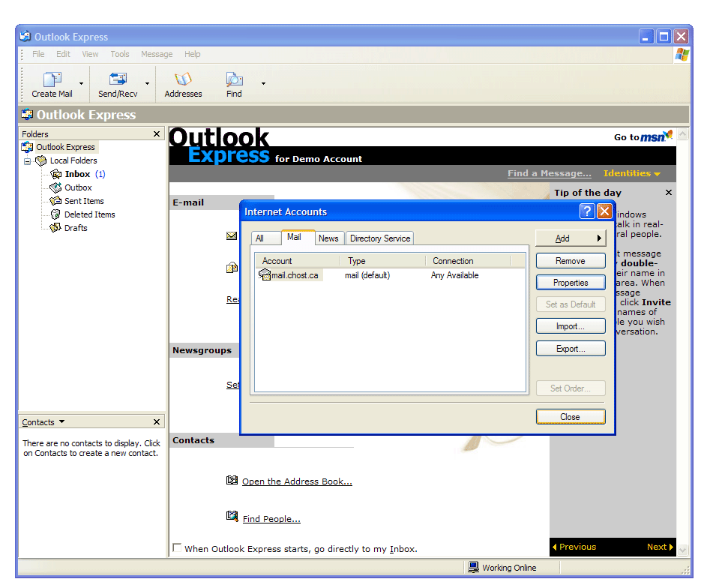The height and width of the screenshot is (588, 707).
Task: Close the Internet Accounts dialog via Close button
Action: [571, 417]
